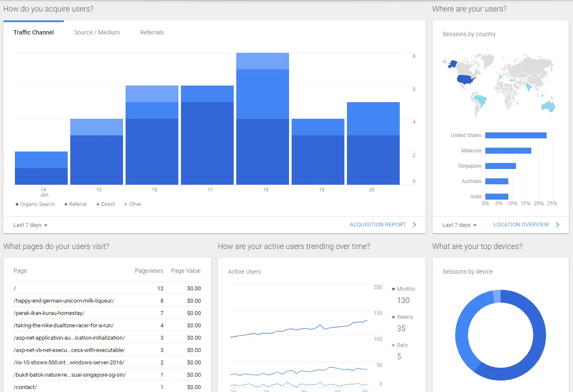Click the "What are your top devices?" heading
573x392 pixels.
[x=477, y=246]
